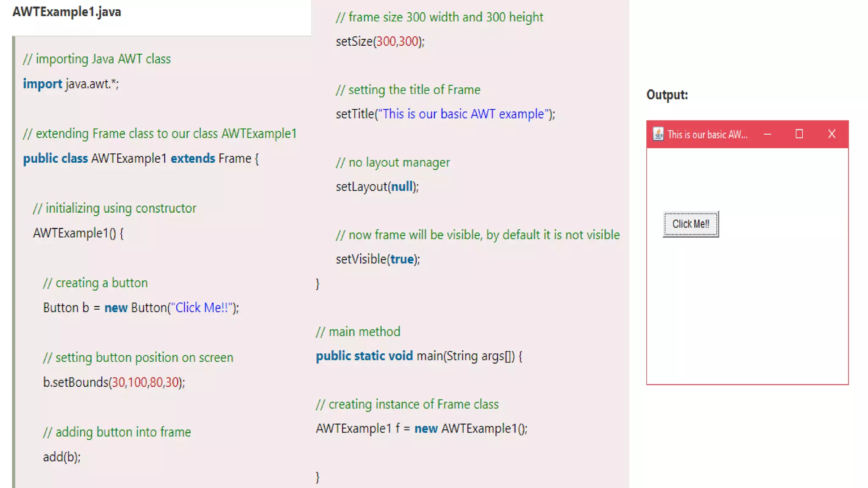Click the '// no layout manager' comment

point(392,163)
